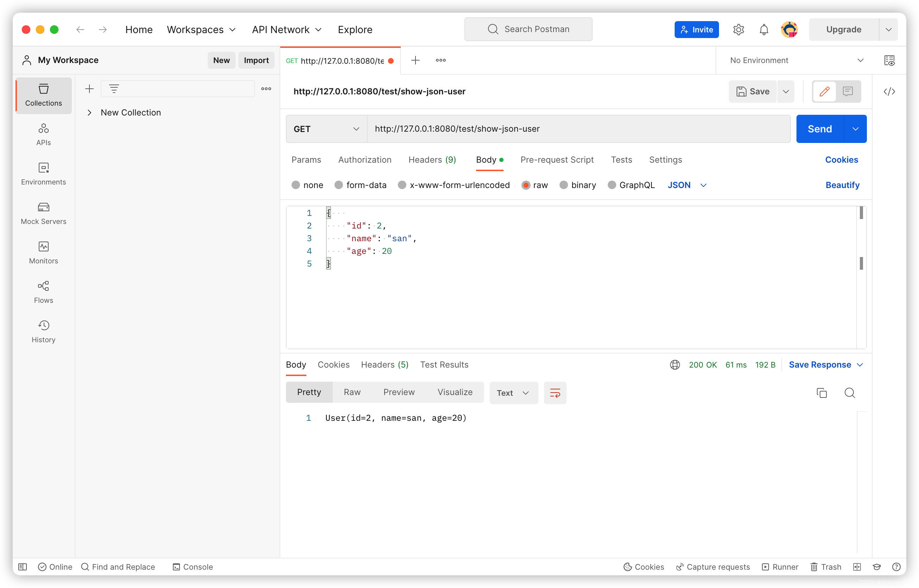Switch to the Authorization tab
This screenshot has height=588, width=919.
(365, 159)
